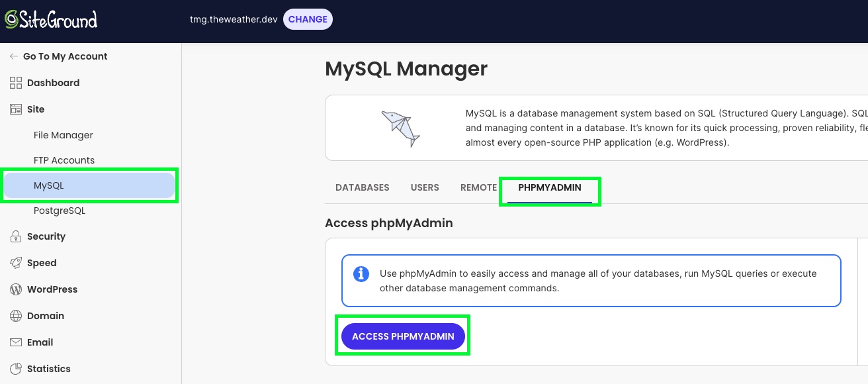The image size is (868, 384).
Task: Click the back arrow beside Go To My Account
Action: click(x=14, y=56)
